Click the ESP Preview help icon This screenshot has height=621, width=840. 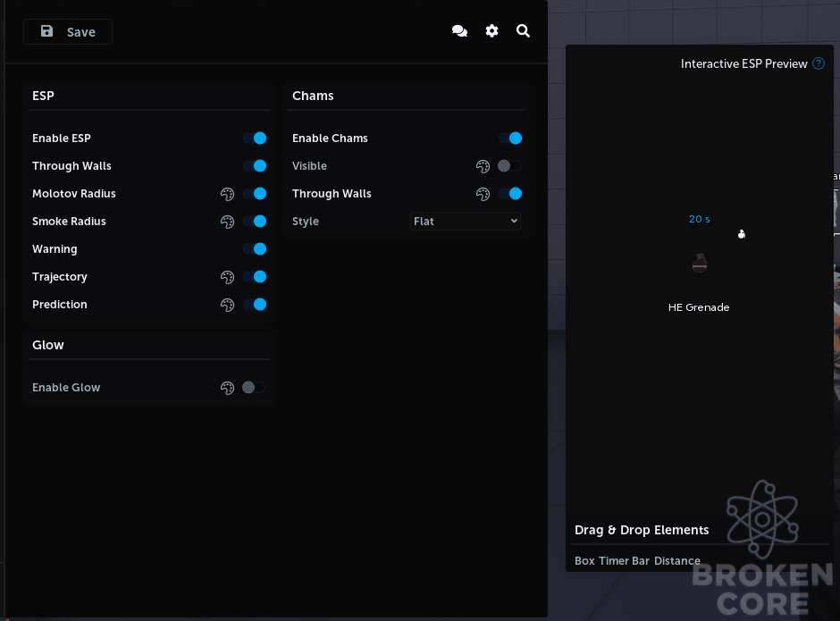819,63
